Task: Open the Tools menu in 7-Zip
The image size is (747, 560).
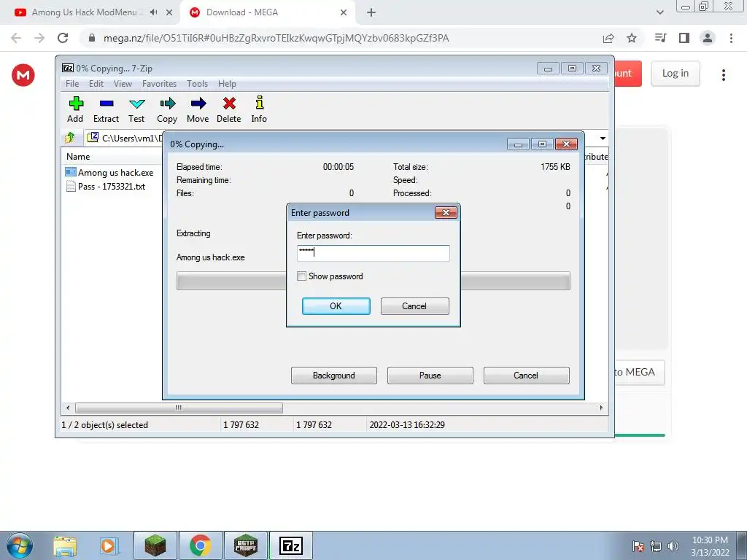Action: [197, 84]
